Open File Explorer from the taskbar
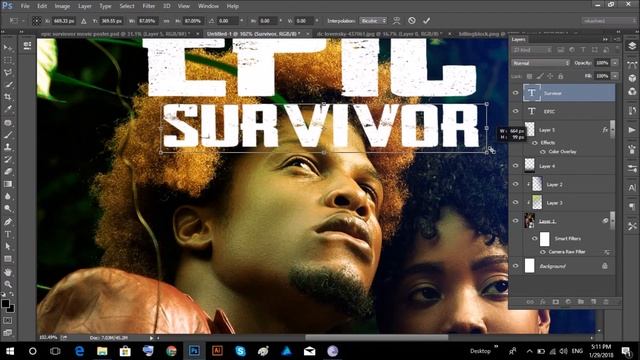Viewport: 640px width, 360px height. pos(102,351)
